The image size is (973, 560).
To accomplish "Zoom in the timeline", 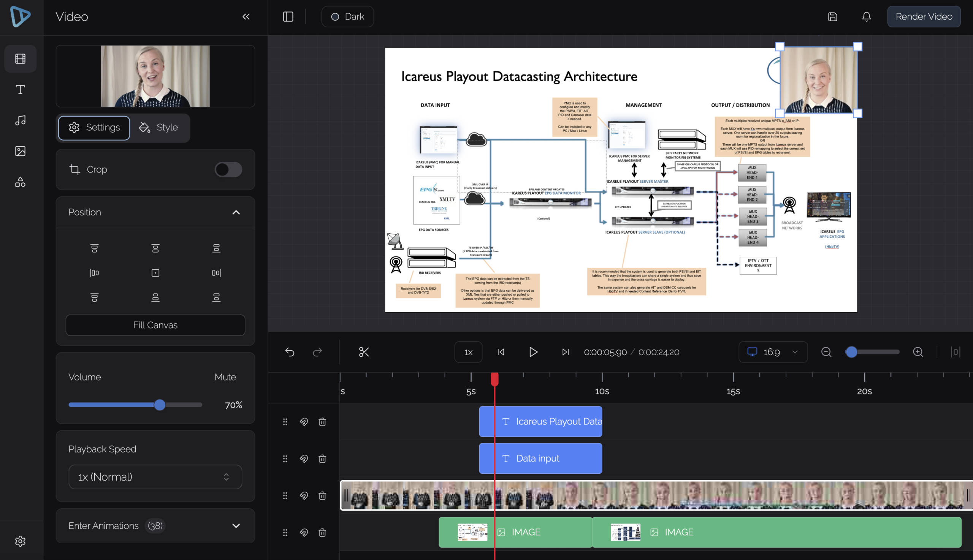I will point(918,352).
